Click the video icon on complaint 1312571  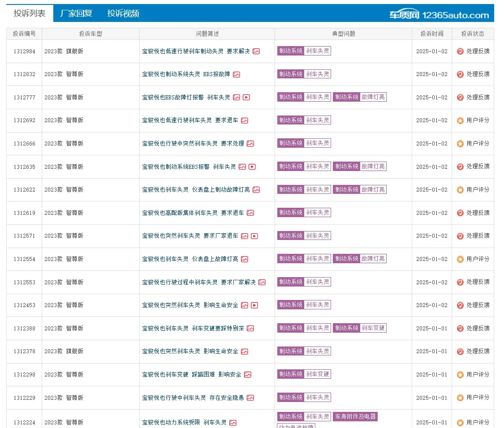click(x=254, y=236)
